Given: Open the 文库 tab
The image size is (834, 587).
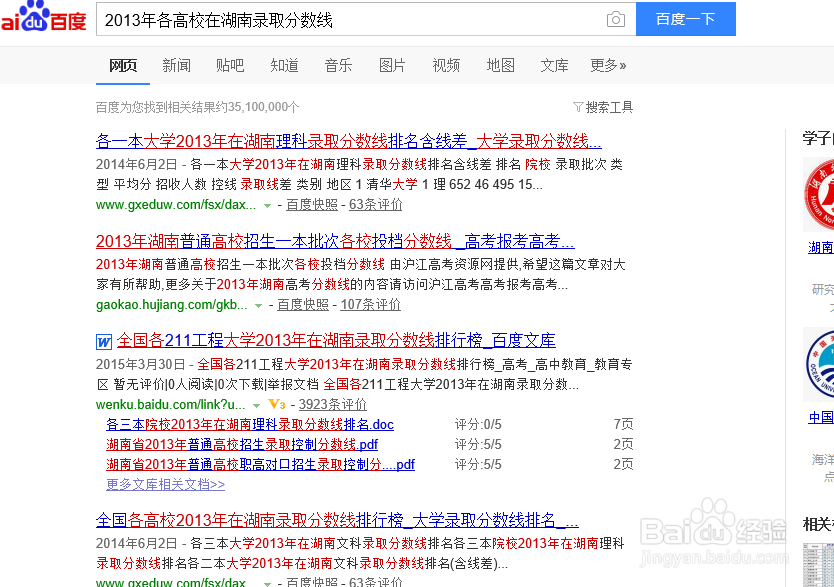Looking at the screenshot, I should click(554, 65).
